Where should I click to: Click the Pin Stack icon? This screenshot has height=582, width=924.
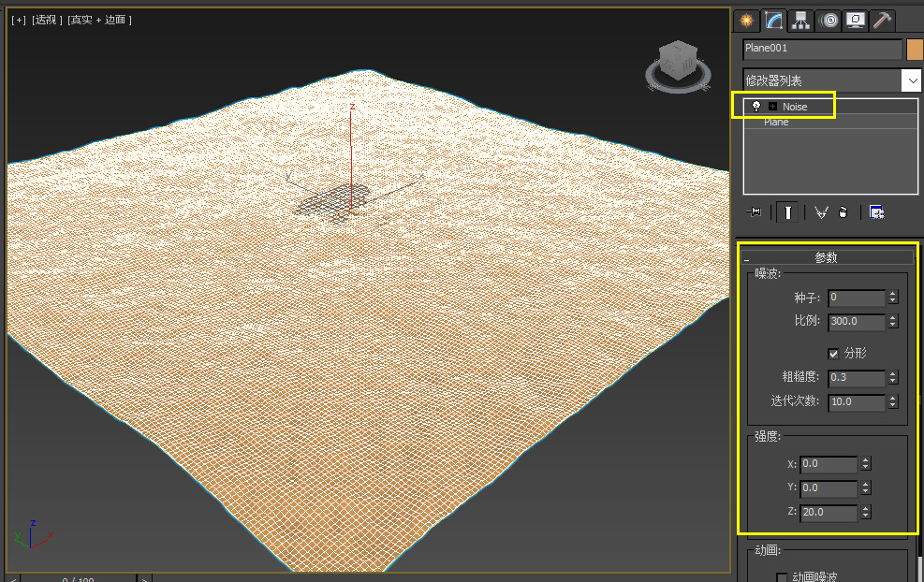tap(754, 212)
